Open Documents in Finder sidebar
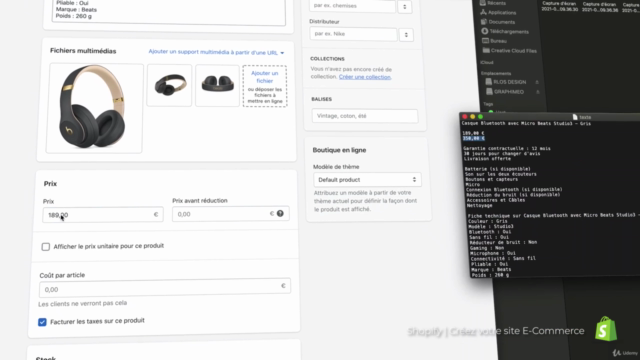The width and height of the screenshot is (640, 360). tap(502, 22)
